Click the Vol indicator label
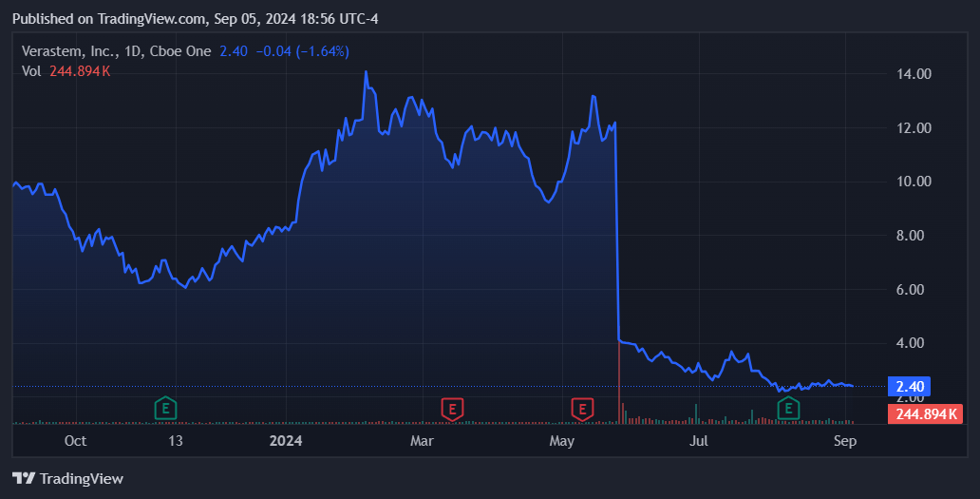 point(31,71)
